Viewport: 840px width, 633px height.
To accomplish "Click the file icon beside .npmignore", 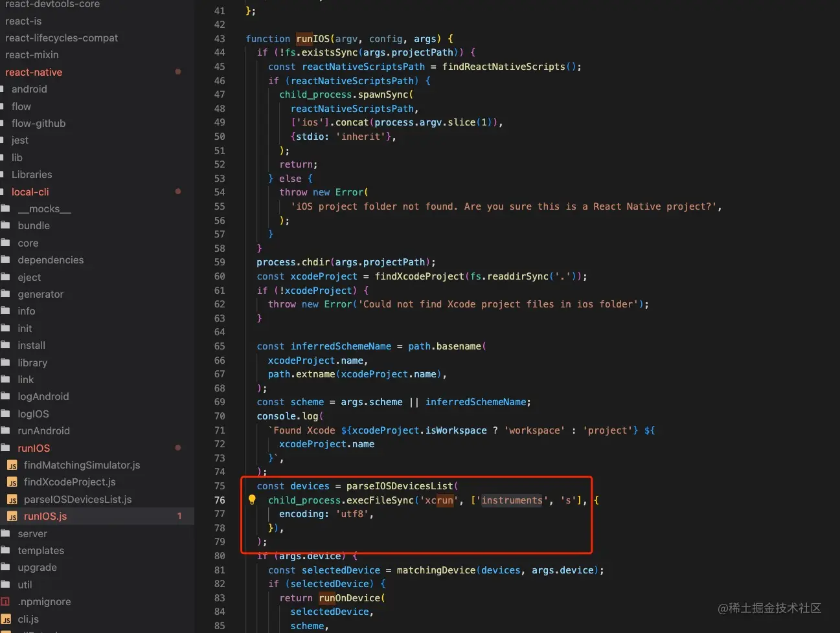I will click(5, 602).
